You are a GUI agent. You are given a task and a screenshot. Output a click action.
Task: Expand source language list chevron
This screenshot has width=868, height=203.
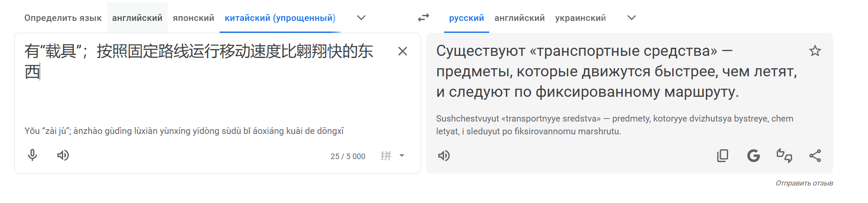pos(361,18)
